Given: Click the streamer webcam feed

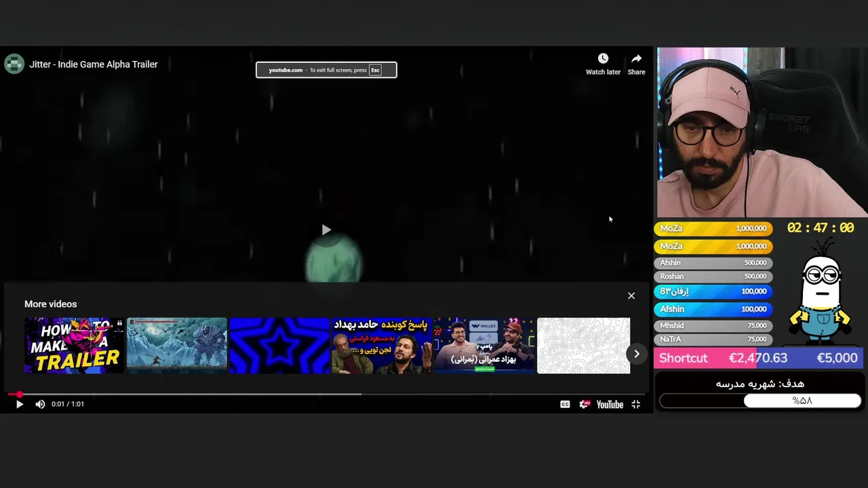Looking at the screenshot, I should point(762,132).
